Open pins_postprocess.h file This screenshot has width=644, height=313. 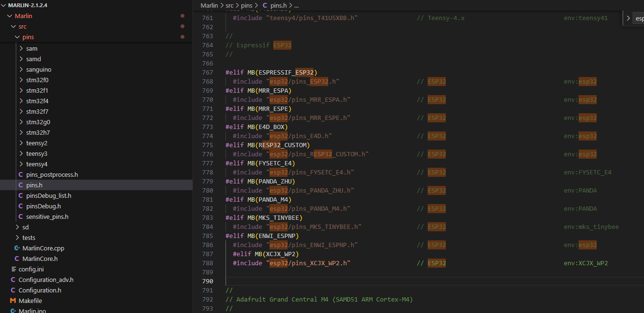52,174
